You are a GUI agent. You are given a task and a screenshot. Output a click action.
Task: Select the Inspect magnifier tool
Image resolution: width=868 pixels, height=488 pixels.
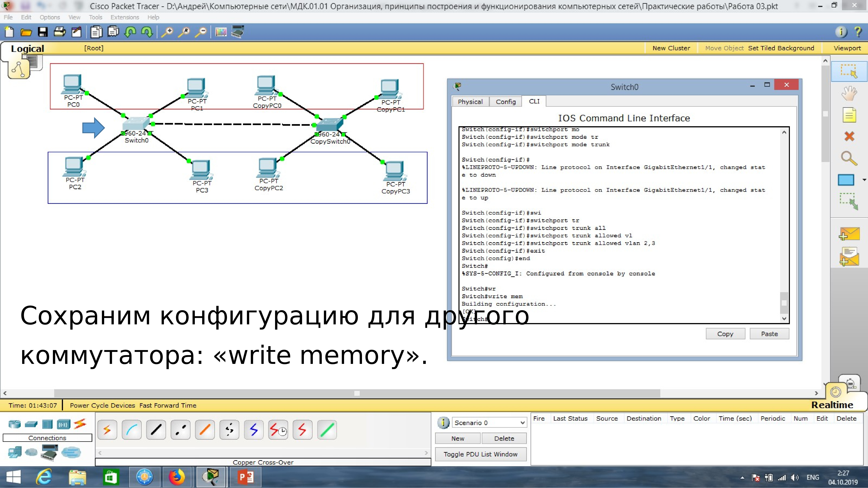(849, 158)
